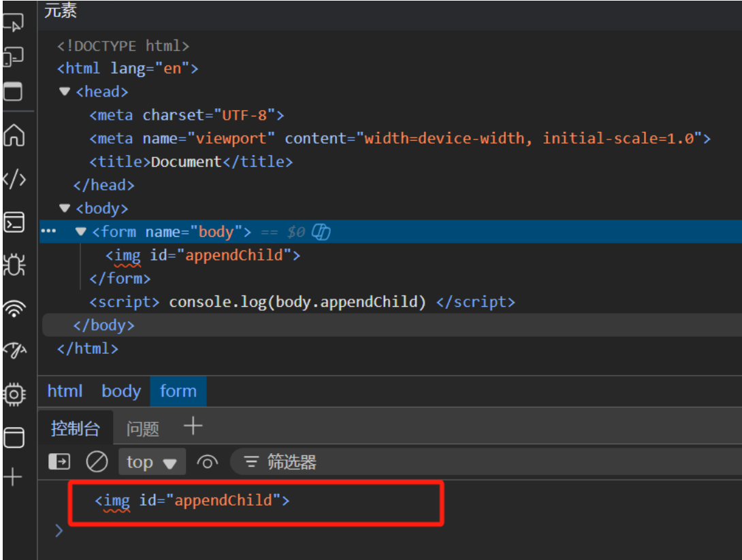
Task: Open the Welcome home icon
Action: (14, 135)
